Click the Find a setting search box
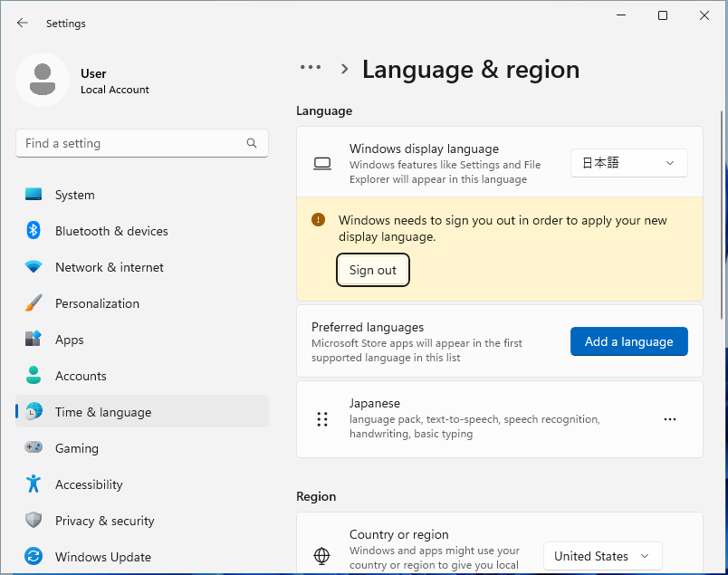 click(x=141, y=143)
